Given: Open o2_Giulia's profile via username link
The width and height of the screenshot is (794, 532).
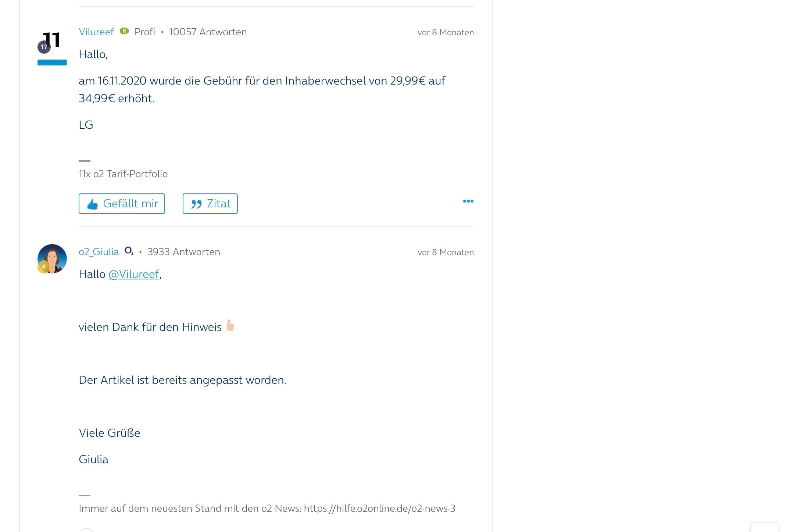Looking at the screenshot, I should point(99,252).
